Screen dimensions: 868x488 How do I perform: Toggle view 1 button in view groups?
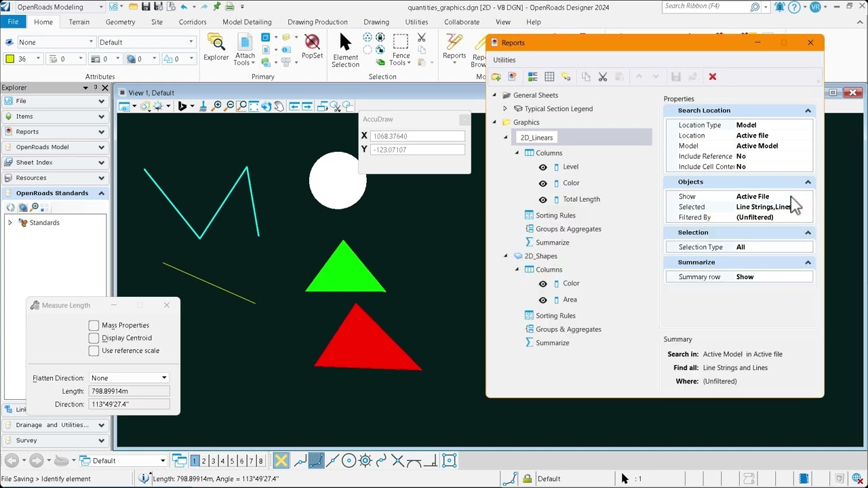[194, 461]
